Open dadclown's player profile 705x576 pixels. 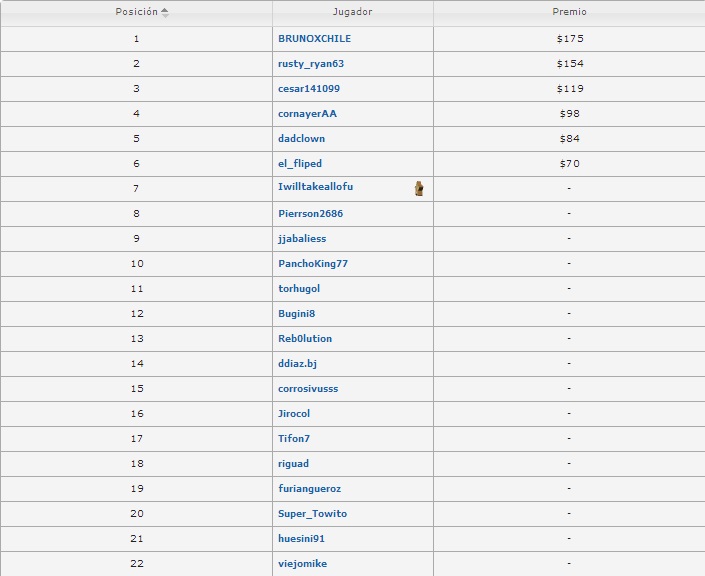301,139
